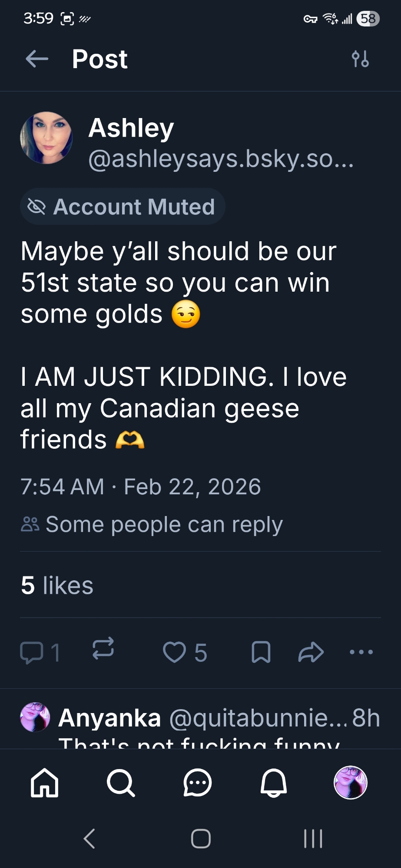Viewport: 401px width, 868px height.
Task: Open my profile avatar tab
Action: pos(350,783)
